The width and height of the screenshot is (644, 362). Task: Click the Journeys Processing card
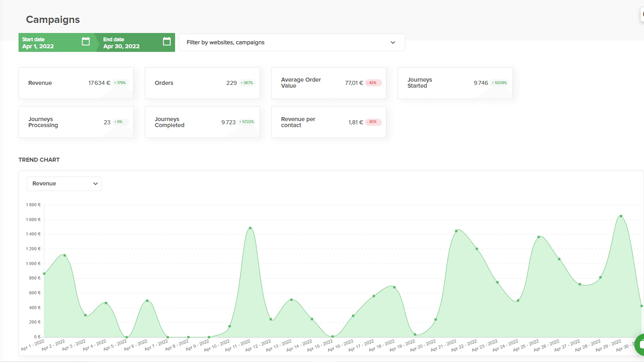(x=76, y=122)
